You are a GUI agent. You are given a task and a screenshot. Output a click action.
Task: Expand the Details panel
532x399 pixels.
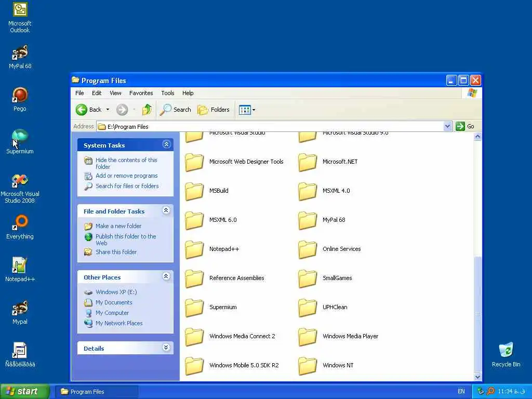point(166,348)
